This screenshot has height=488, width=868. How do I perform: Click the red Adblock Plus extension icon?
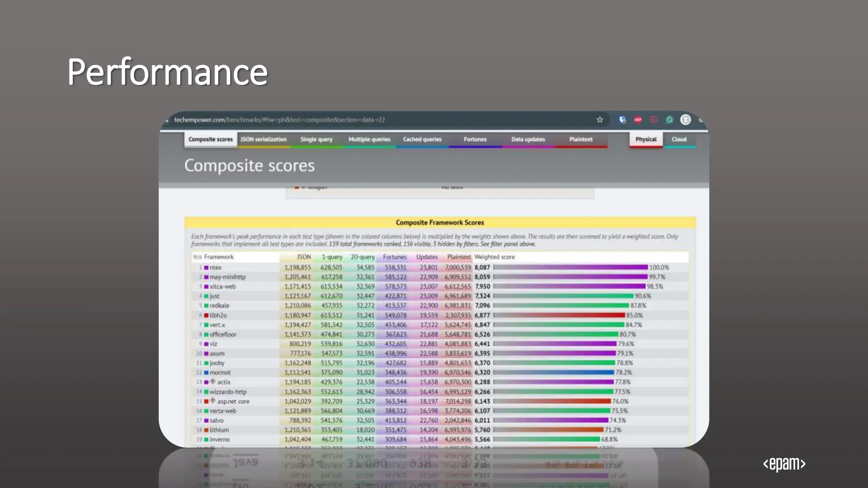pos(638,120)
